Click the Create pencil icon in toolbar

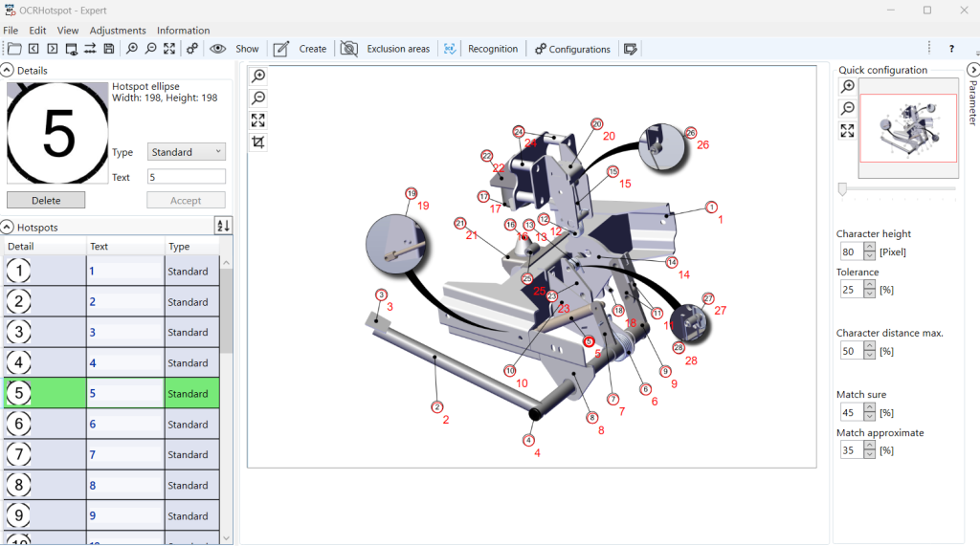tap(281, 49)
